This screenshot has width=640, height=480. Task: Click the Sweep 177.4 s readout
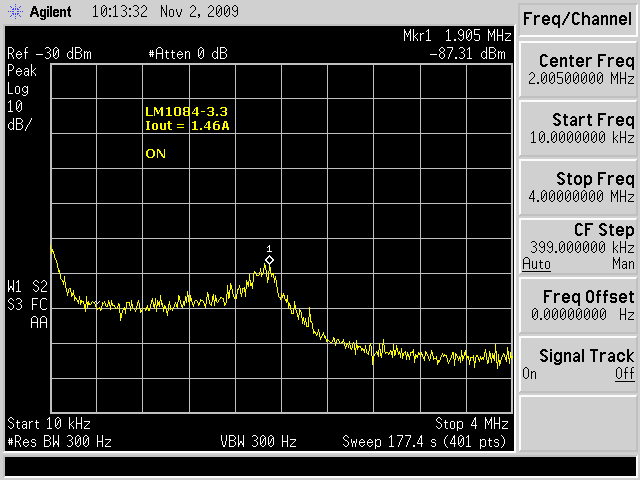(x=424, y=442)
